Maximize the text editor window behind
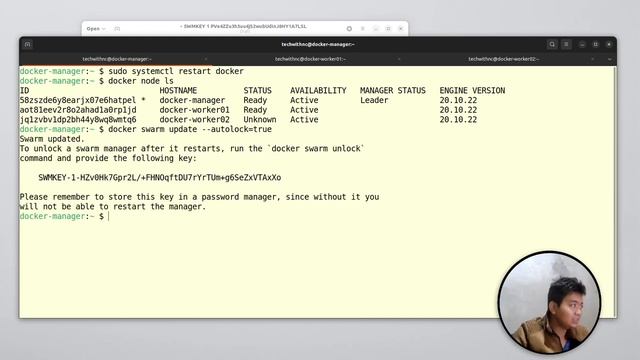The height and width of the screenshot is (360, 640). click(388, 29)
